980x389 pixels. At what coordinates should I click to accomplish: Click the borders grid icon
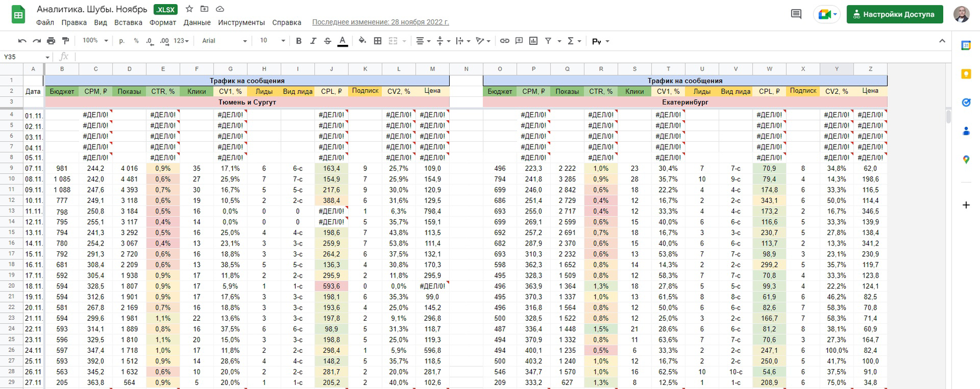click(x=377, y=41)
